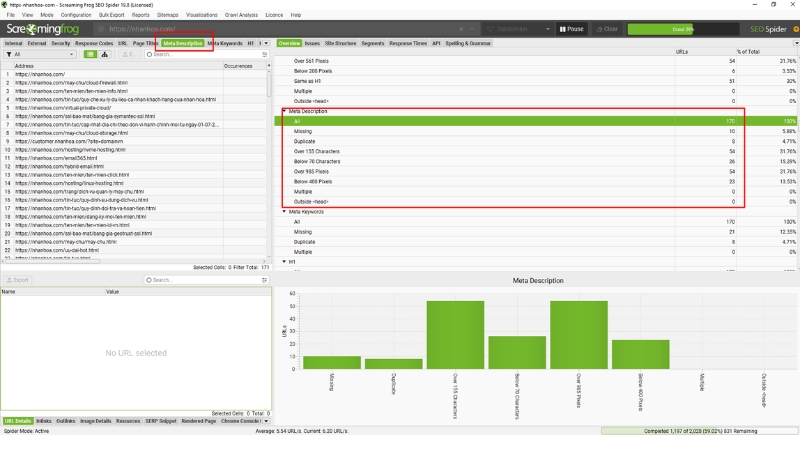
Task: Open the Mode menu
Action: tap(47, 15)
